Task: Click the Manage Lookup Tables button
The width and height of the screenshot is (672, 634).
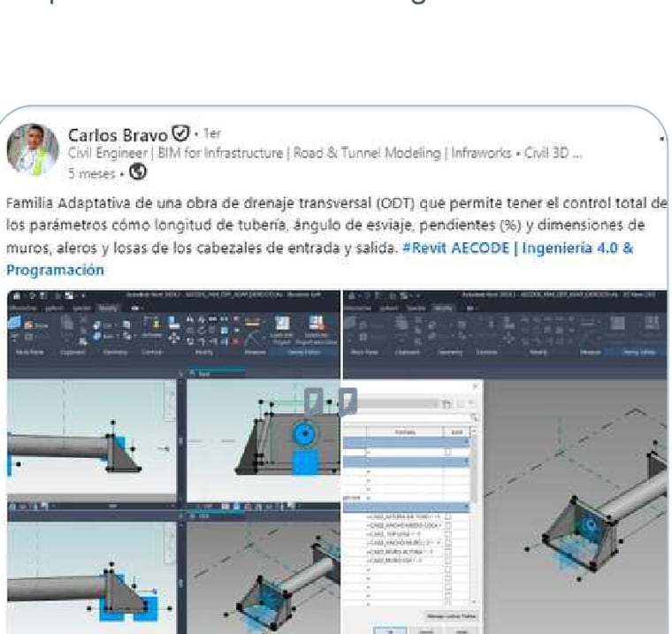Action: tap(451, 616)
